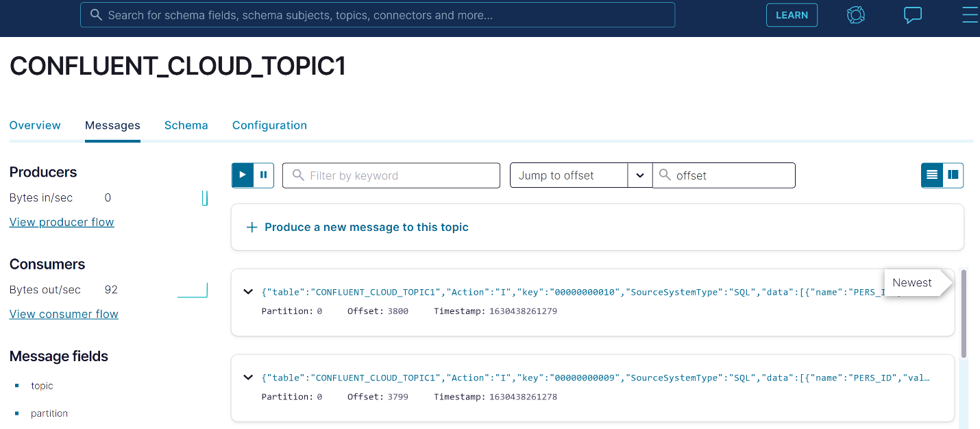Focus the global search field

(378, 15)
